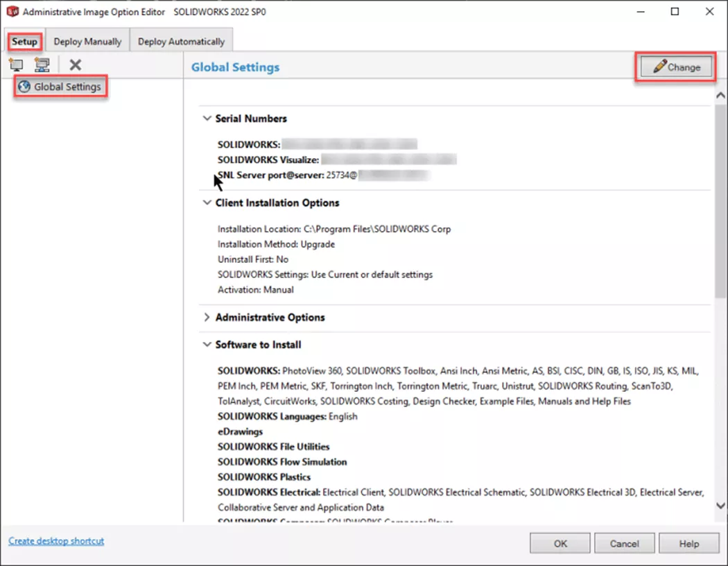Select Global Settings in the tree
Image resolution: width=728 pixels, height=566 pixels.
tap(60, 87)
